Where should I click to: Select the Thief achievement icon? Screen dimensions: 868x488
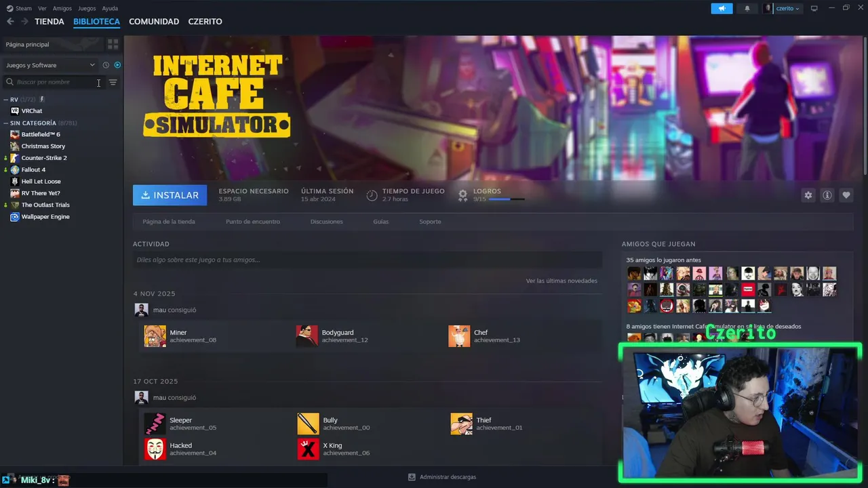(x=461, y=424)
